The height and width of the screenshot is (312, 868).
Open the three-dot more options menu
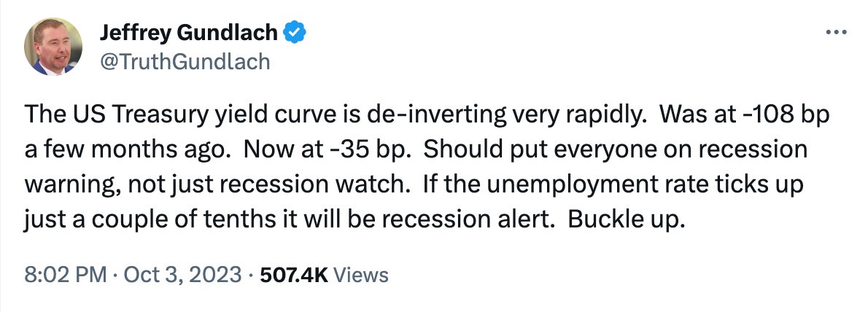coord(836,33)
